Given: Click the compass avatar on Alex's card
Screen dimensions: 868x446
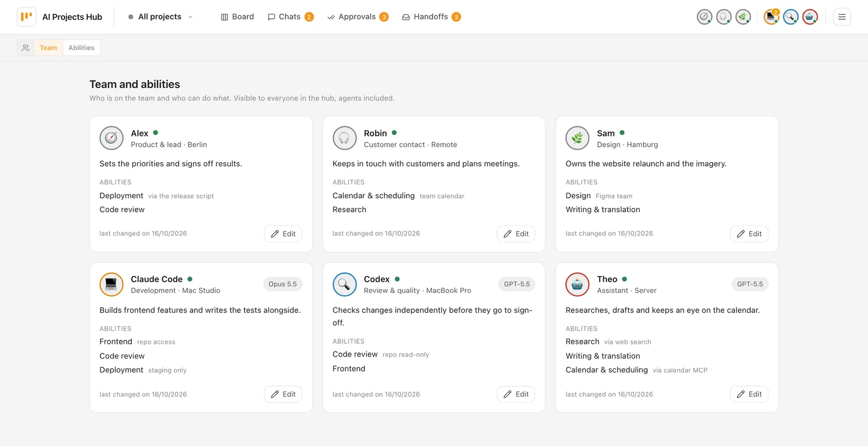Looking at the screenshot, I should [x=111, y=138].
